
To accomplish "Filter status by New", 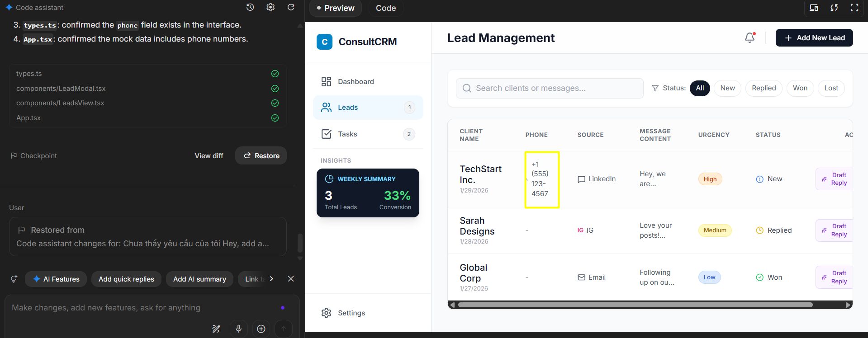I will click(727, 88).
